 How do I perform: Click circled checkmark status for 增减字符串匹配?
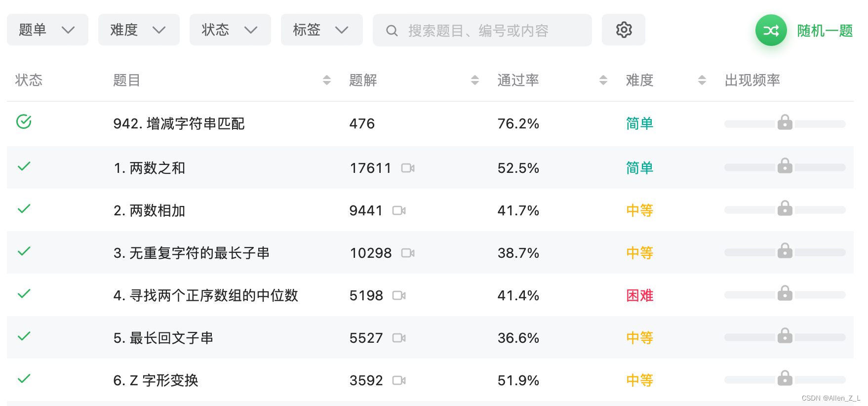point(24,121)
